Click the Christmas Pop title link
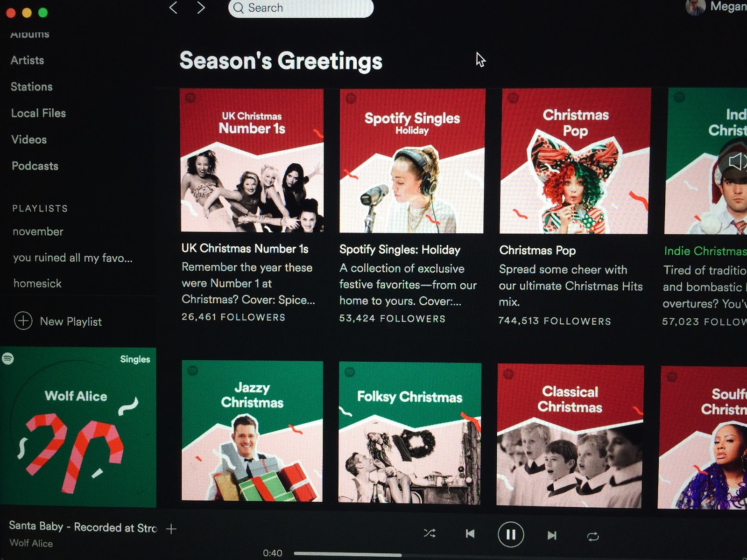The width and height of the screenshot is (747, 560). [x=537, y=251]
